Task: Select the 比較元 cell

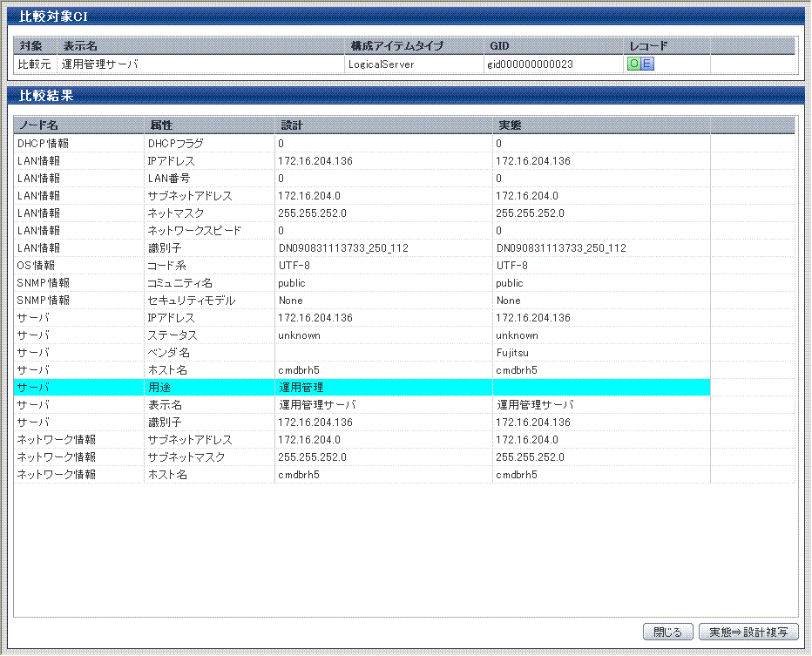Action: (x=34, y=64)
